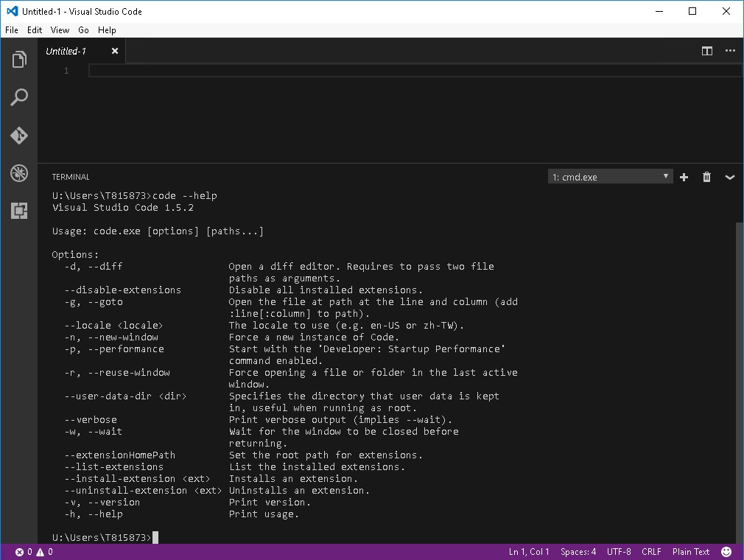This screenshot has height=560, width=744.
Task: Click the TERMINAL panel title
Action: point(71,177)
